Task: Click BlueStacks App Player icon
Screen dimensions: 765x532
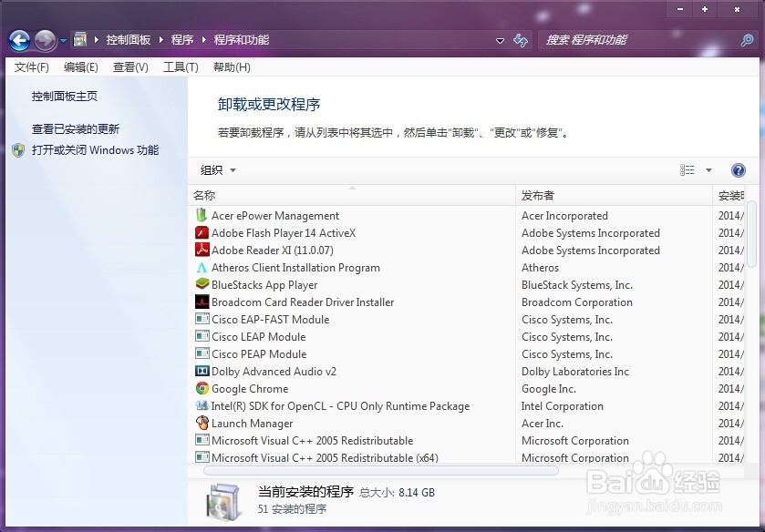Action: pyautogui.click(x=202, y=284)
